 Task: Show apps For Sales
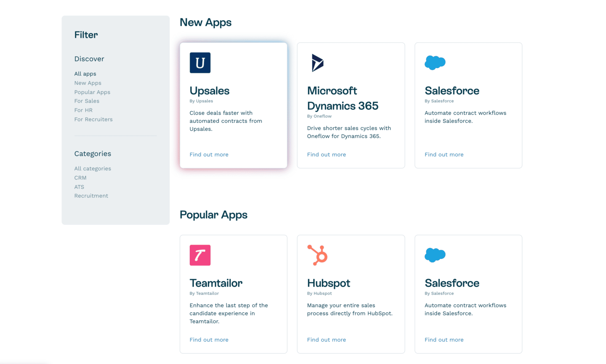click(x=87, y=101)
